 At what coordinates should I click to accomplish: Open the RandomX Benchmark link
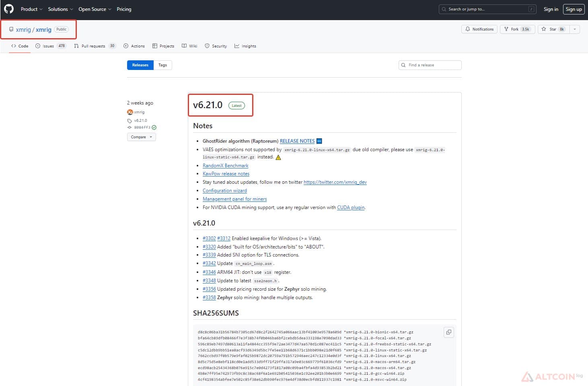tap(226, 166)
